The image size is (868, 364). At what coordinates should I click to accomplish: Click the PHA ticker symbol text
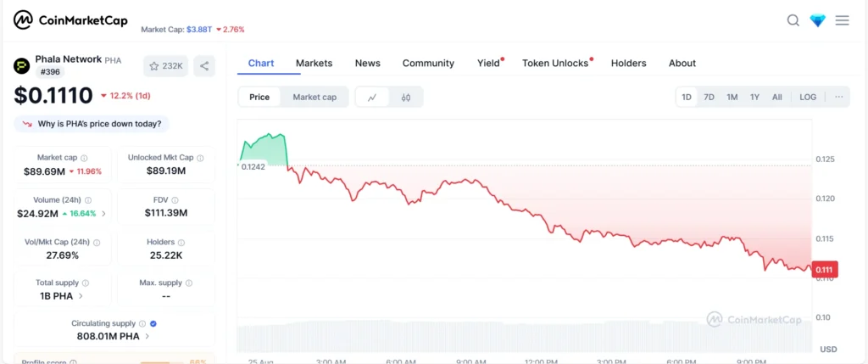coord(113,60)
